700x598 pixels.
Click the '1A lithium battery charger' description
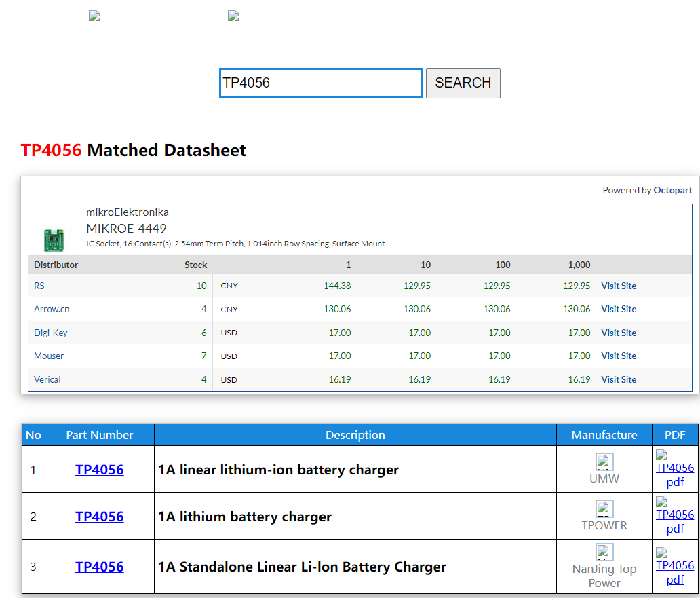click(x=245, y=517)
